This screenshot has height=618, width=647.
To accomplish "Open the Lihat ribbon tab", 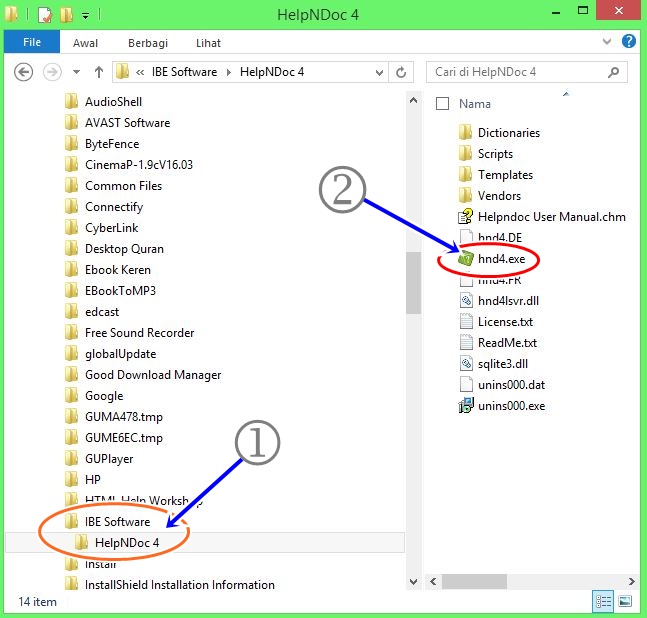I will (x=208, y=43).
